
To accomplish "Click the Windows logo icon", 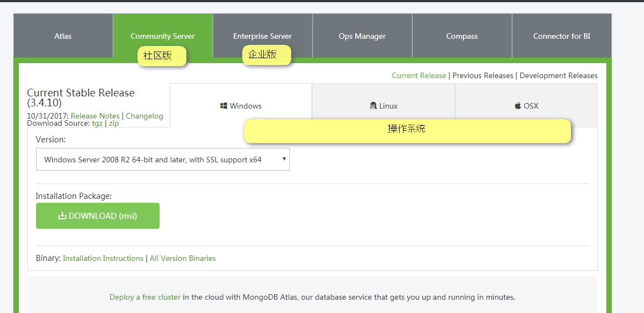I will [x=224, y=106].
